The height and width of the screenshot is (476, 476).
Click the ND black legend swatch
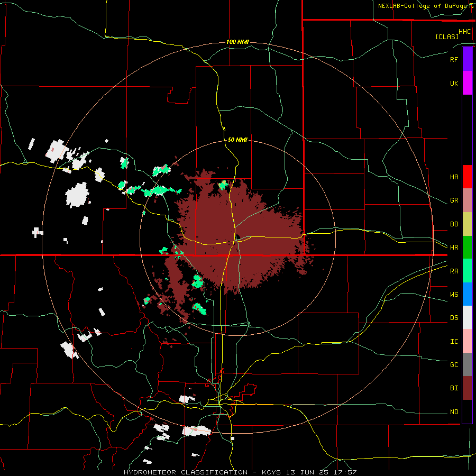click(467, 411)
